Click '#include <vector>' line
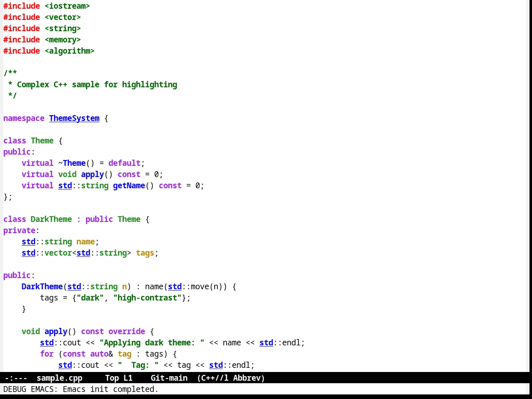The height and width of the screenshot is (399, 532). coord(42,17)
